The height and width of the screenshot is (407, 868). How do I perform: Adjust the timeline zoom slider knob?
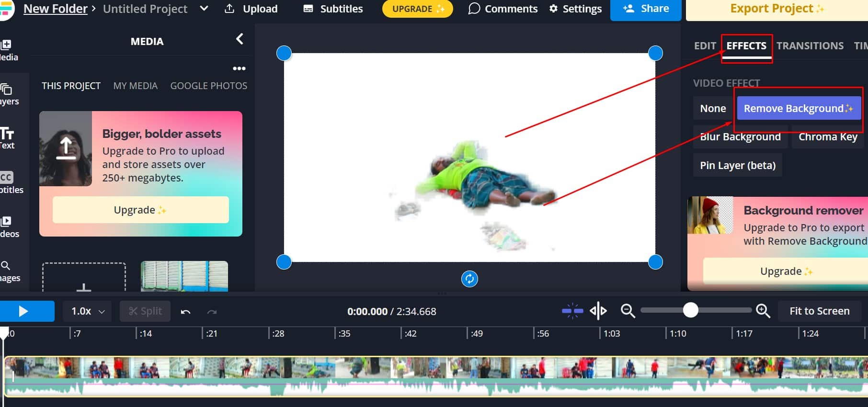point(690,310)
